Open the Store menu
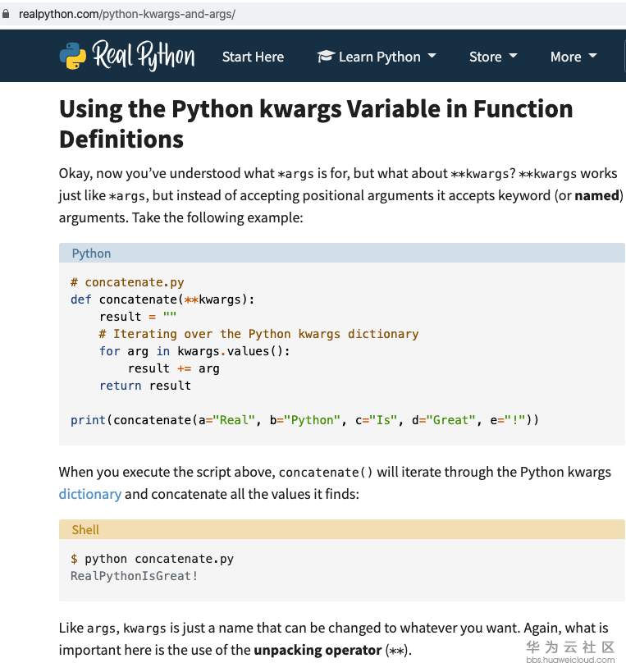 click(x=485, y=57)
